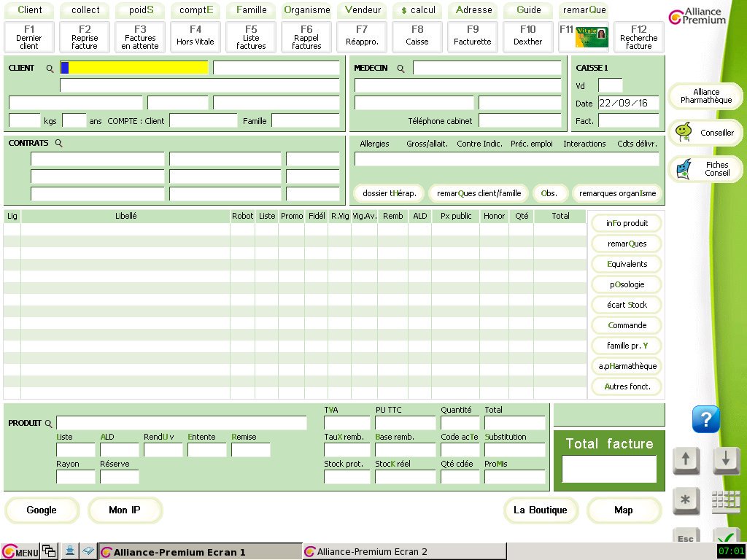Click F6 Rappel factures button
The height and width of the screenshot is (560, 747).
306,37
